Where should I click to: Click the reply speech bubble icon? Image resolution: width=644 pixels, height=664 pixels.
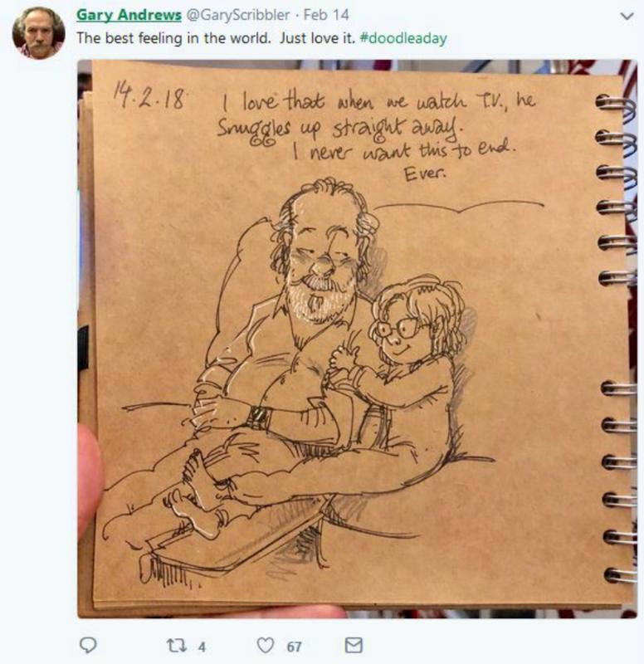pyautogui.click(x=88, y=646)
